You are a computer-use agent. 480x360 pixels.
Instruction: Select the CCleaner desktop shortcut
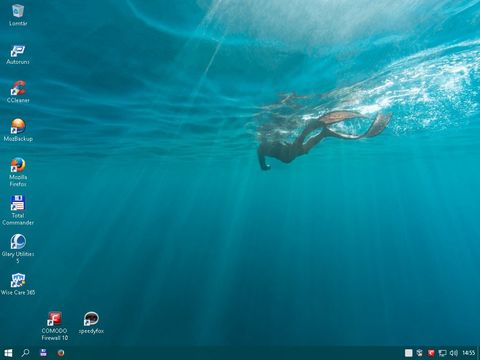[18, 92]
